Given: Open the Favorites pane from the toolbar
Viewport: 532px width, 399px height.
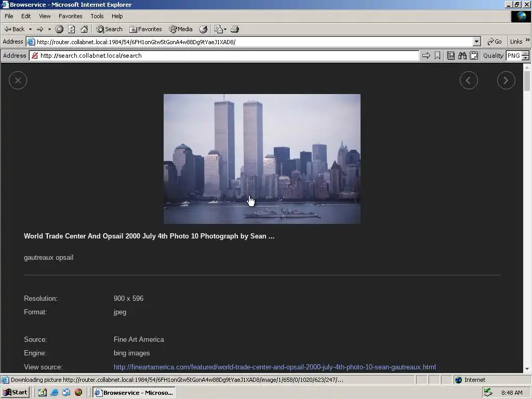Looking at the screenshot, I should (145, 29).
